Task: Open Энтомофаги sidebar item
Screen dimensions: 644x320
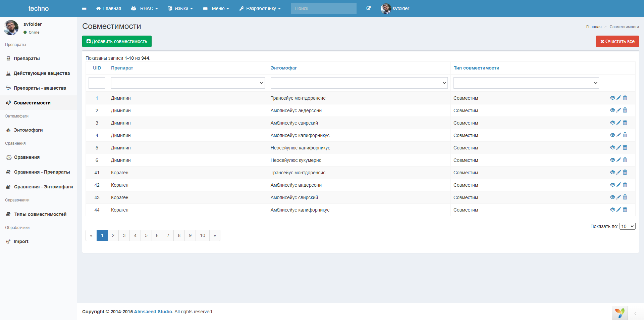Action: click(x=38, y=130)
